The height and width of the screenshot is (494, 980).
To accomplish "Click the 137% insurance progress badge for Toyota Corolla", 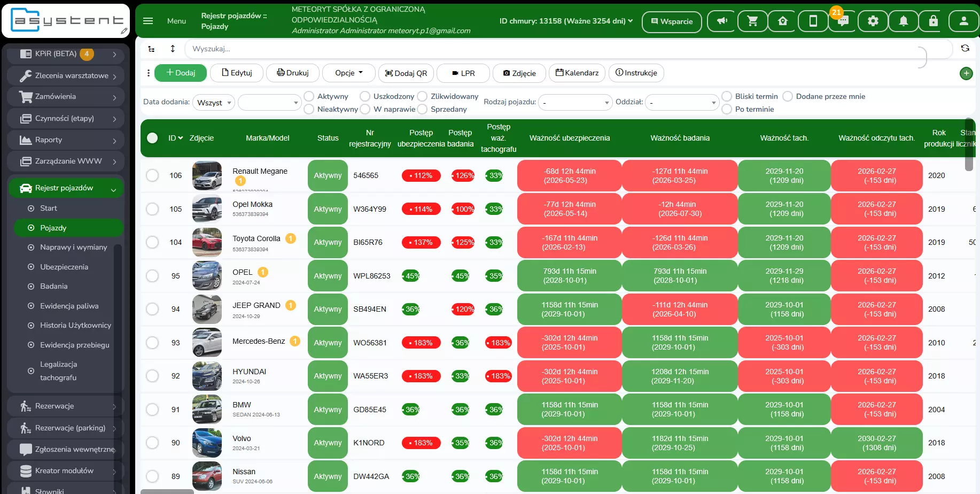I will 421,242.
